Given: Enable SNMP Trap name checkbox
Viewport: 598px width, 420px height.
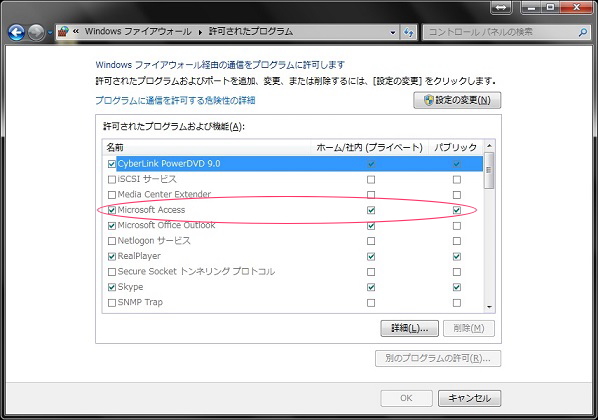Looking at the screenshot, I should 112,303.
